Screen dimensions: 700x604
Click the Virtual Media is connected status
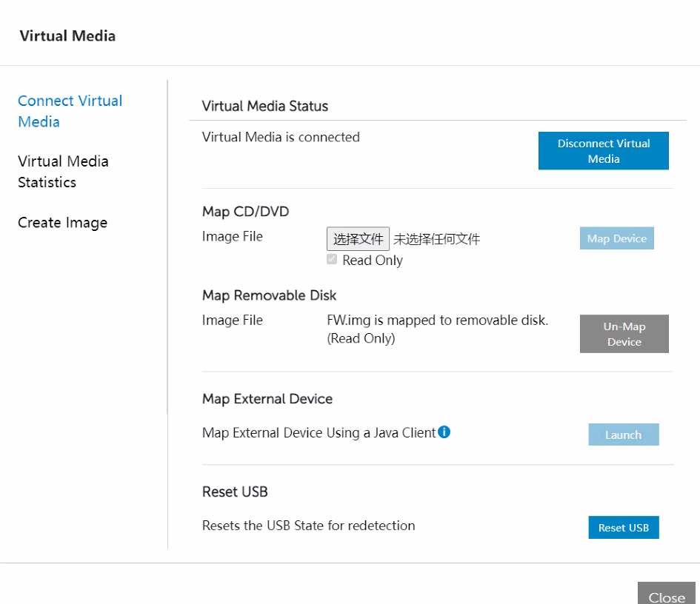pos(281,137)
